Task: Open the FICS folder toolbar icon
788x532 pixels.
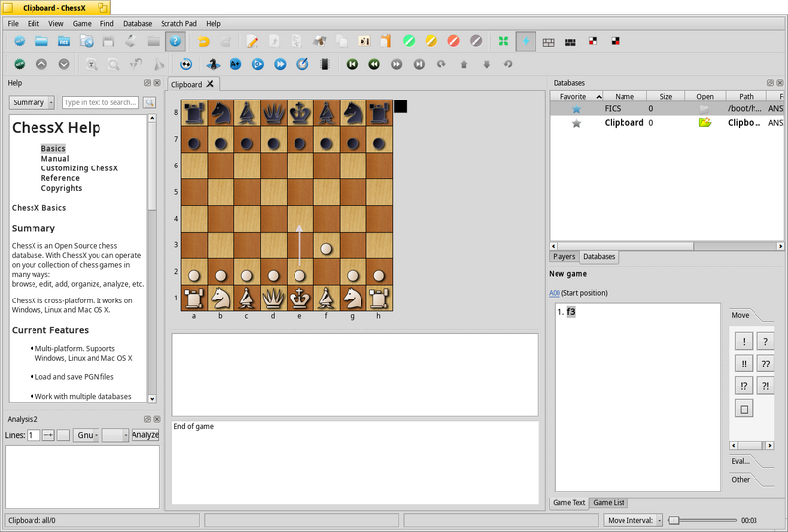Action: pos(64,41)
